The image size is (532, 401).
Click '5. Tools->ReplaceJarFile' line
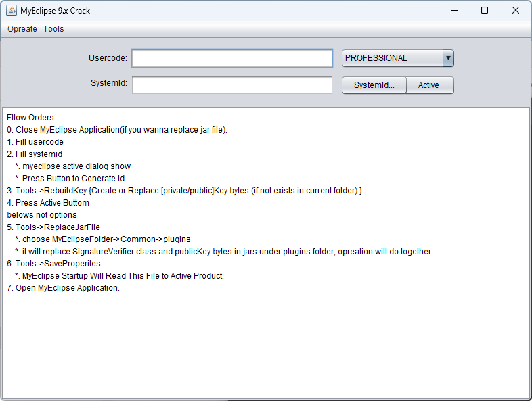tap(53, 227)
